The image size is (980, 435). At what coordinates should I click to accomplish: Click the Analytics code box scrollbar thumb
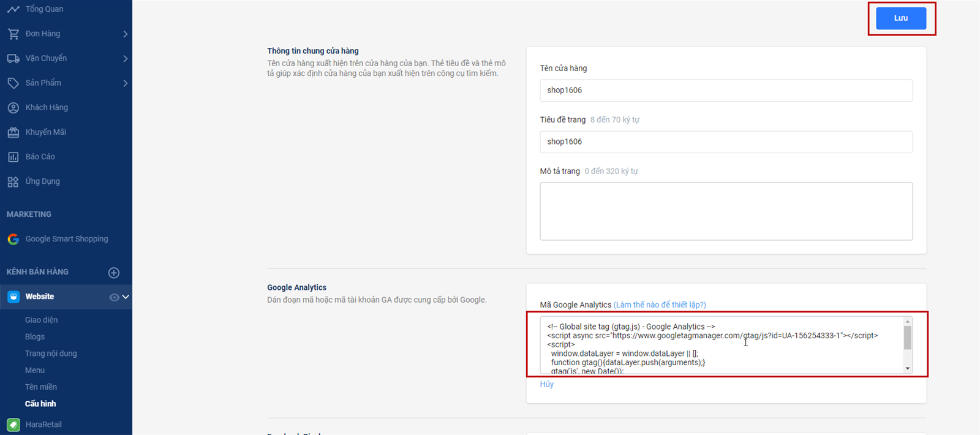click(908, 338)
